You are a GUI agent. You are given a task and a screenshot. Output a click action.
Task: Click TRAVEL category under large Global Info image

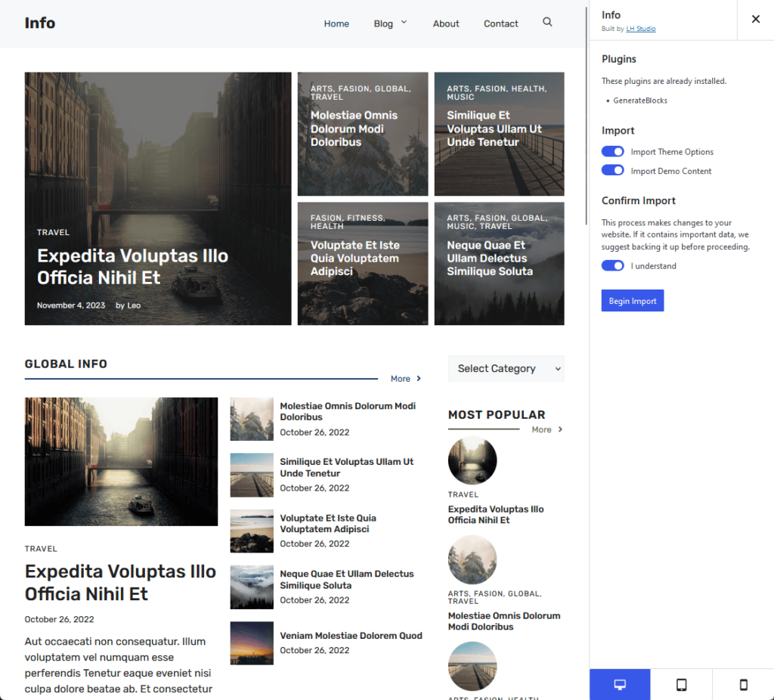pos(41,549)
